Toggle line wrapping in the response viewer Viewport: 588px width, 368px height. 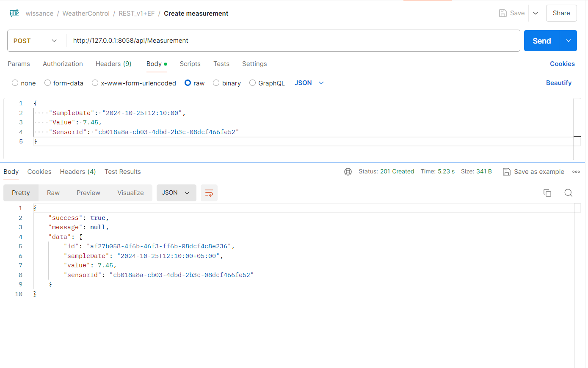(x=209, y=192)
